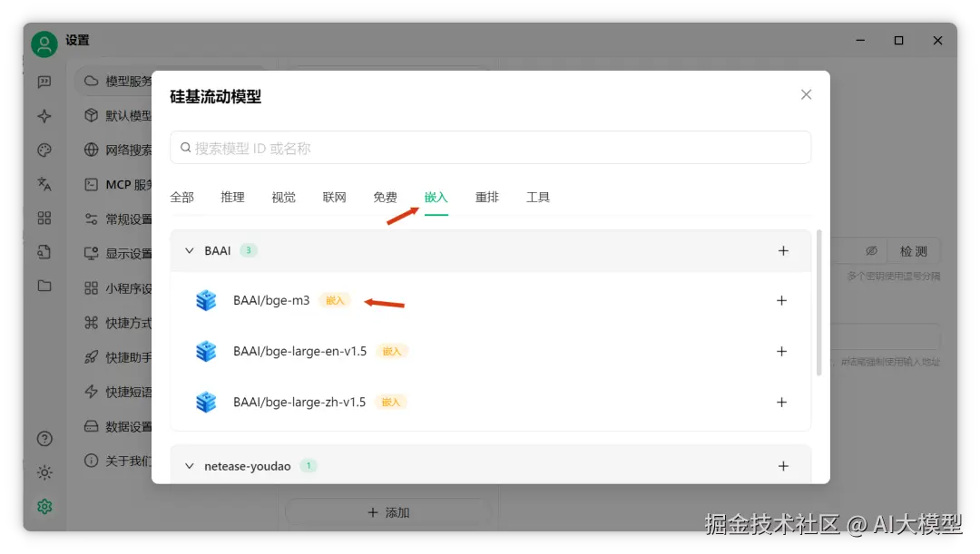Switch to the 推理 tab
This screenshot has height=554, width=980.
(x=232, y=198)
